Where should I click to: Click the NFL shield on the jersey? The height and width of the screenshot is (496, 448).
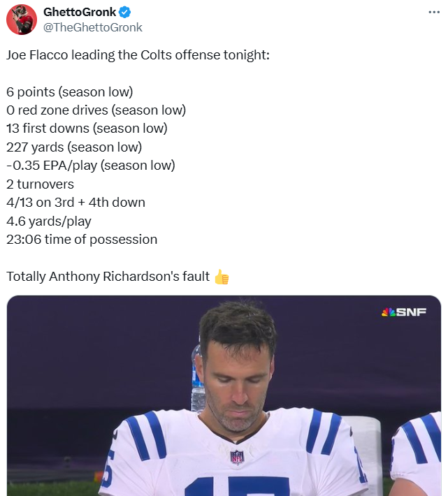pos(237,457)
